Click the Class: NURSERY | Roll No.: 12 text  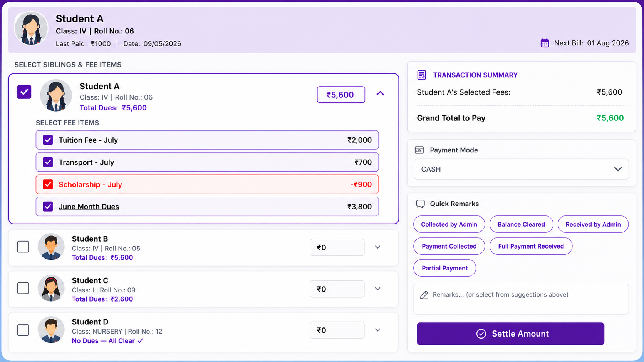click(x=117, y=331)
